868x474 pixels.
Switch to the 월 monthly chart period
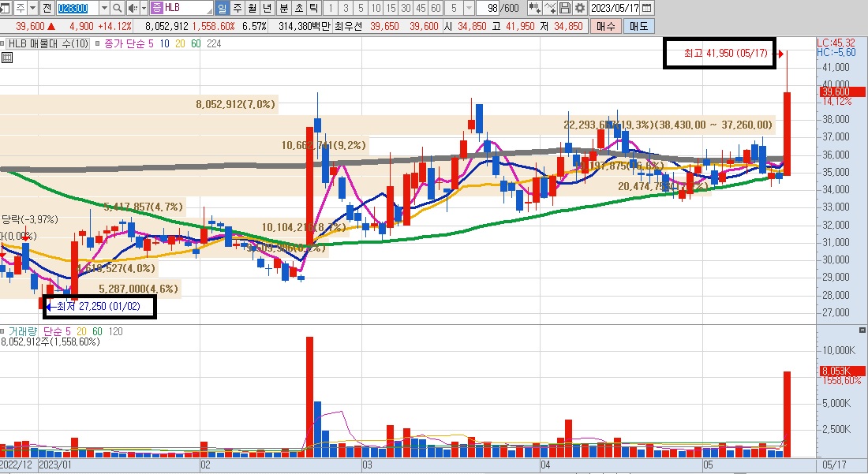[x=252, y=8]
